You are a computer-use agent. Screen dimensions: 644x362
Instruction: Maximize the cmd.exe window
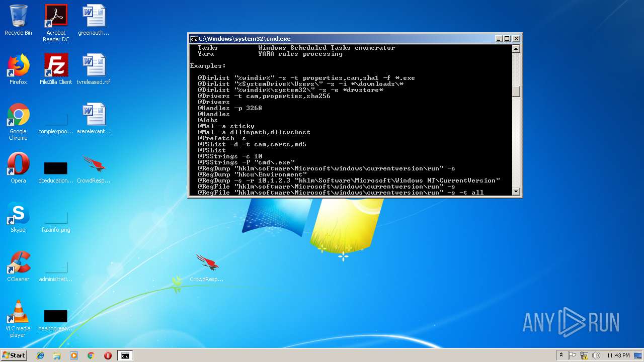[x=507, y=39]
